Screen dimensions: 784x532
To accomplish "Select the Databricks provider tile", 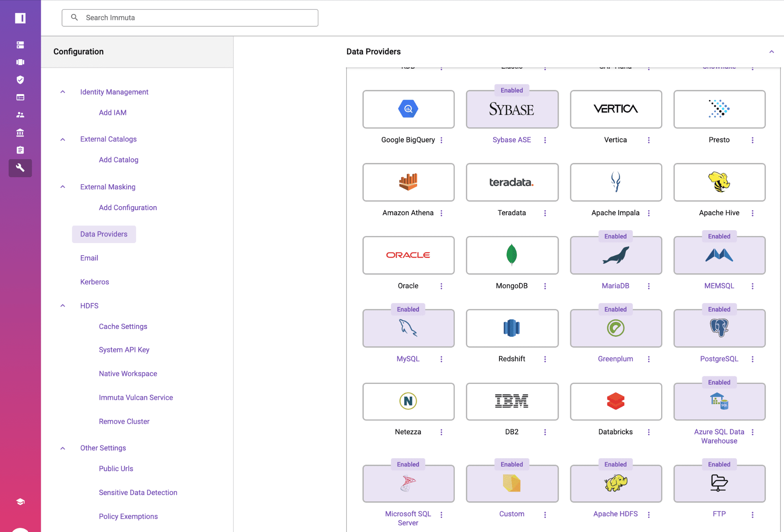I will [x=616, y=401].
